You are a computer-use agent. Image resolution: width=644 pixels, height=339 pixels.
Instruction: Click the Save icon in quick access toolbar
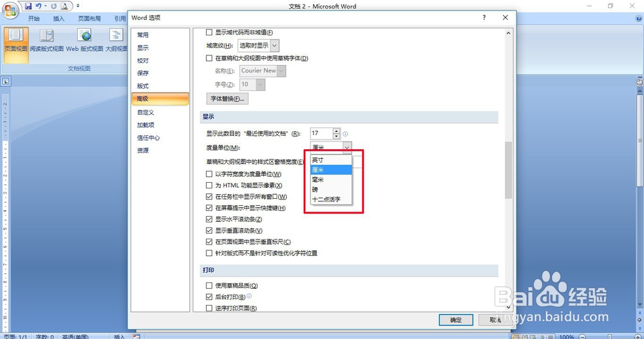point(28,6)
